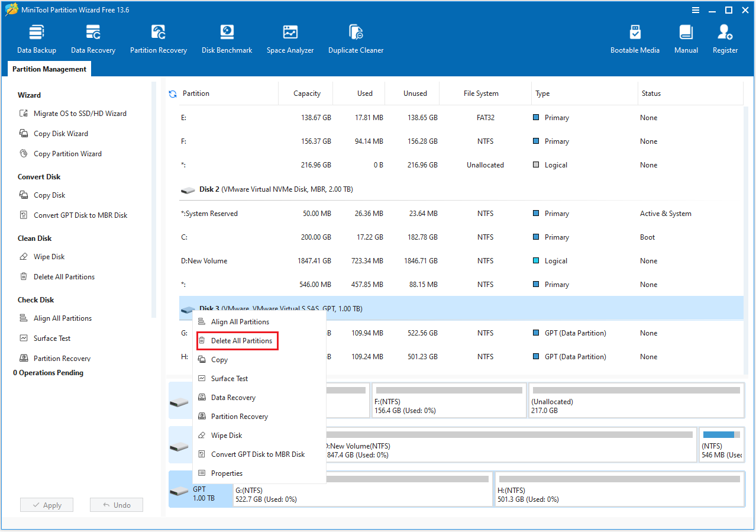Open the Data Backup tool
This screenshot has width=756, height=532.
coord(36,38)
